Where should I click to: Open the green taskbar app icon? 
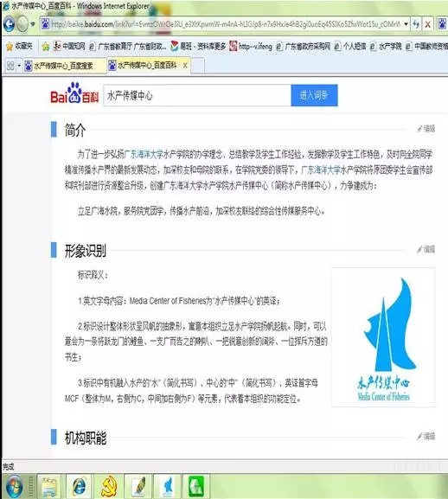196,486
